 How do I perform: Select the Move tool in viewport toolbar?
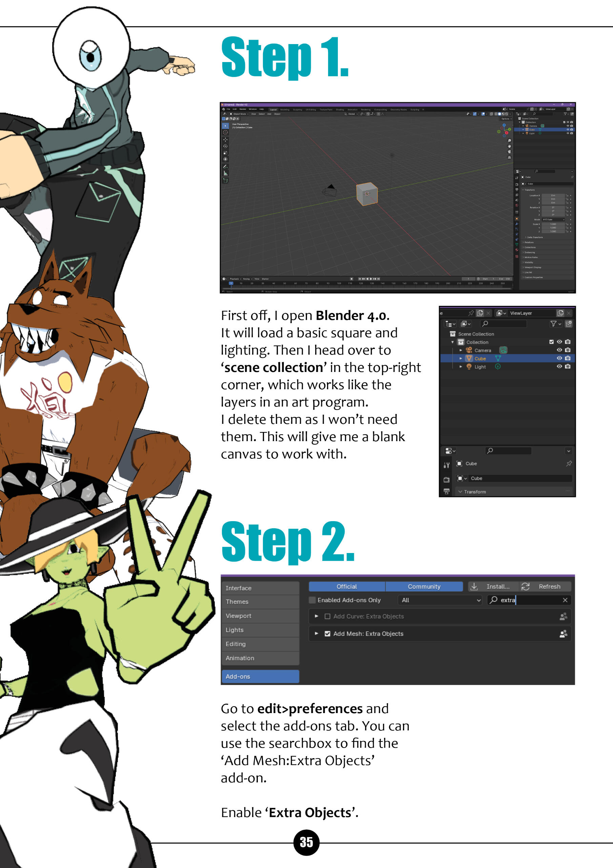[225, 139]
